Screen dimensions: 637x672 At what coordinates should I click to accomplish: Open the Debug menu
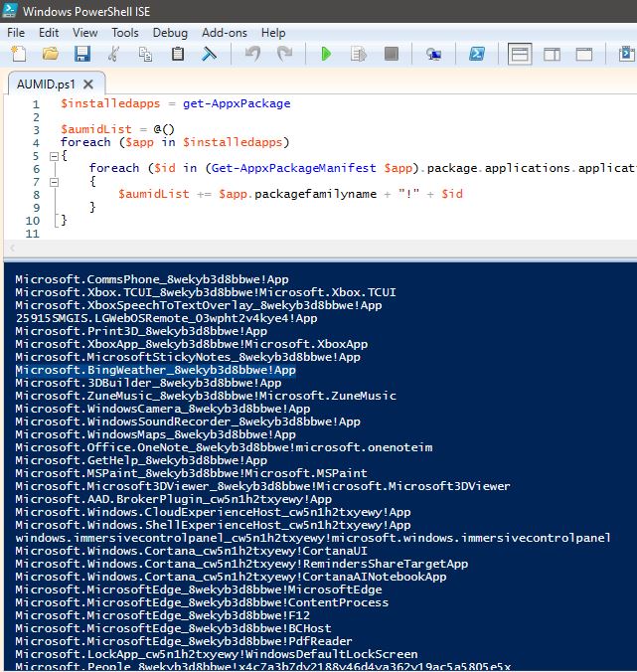(170, 33)
